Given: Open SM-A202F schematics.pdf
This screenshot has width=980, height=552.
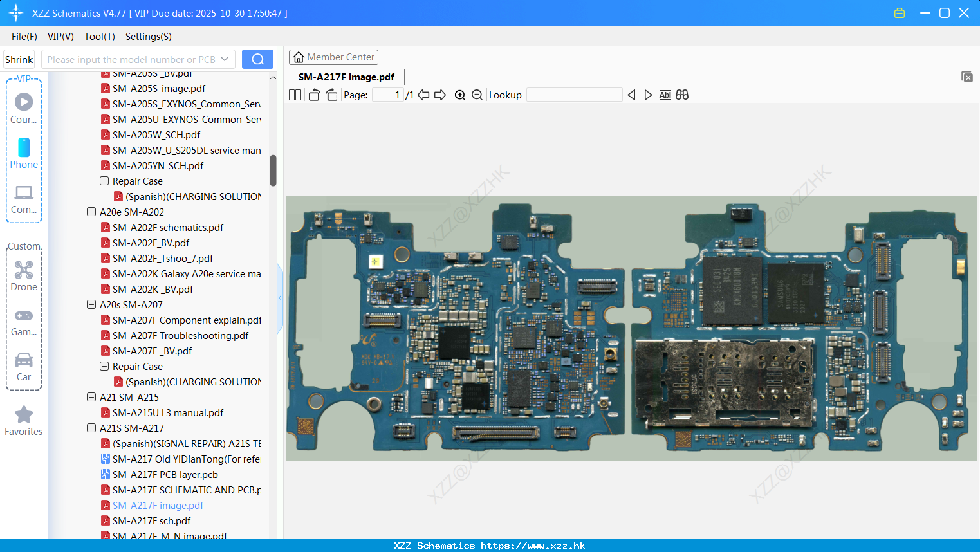Looking at the screenshot, I should (168, 227).
